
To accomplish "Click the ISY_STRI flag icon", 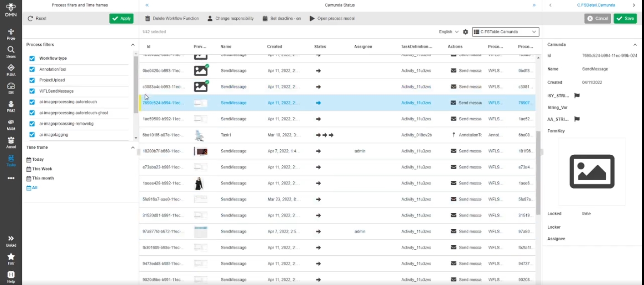I will pos(576,96).
